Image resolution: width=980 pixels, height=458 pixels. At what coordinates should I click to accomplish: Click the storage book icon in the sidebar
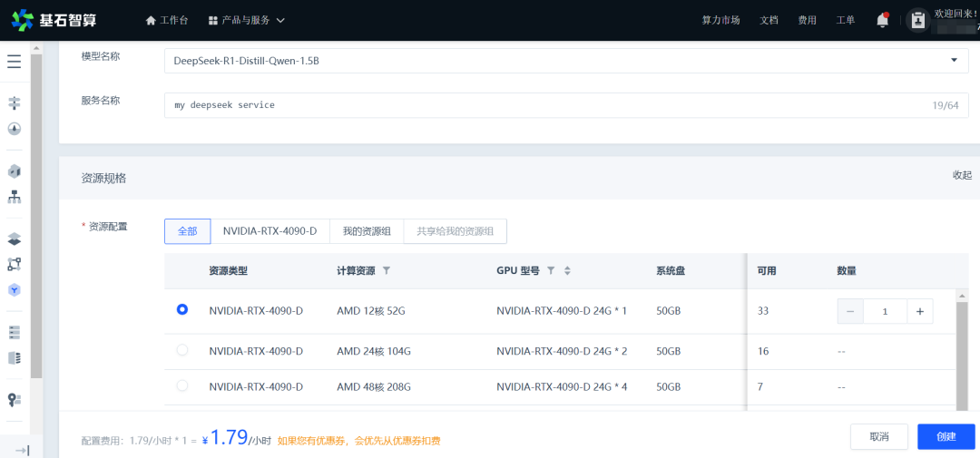[x=14, y=357]
